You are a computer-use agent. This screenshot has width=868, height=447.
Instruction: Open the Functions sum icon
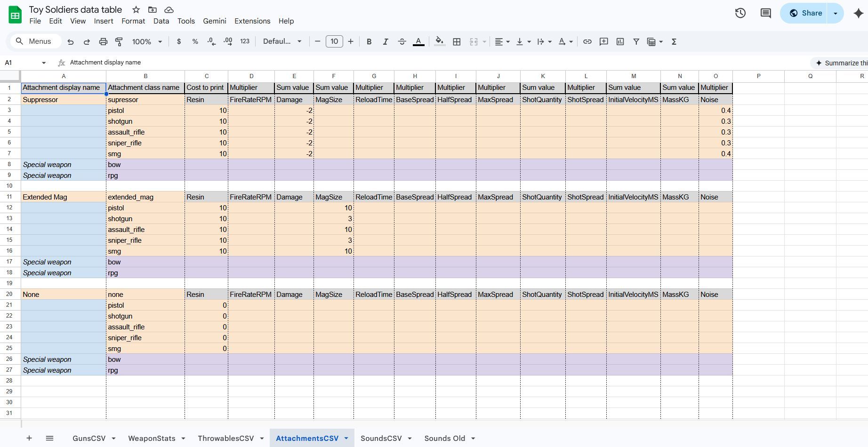(x=674, y=41)
